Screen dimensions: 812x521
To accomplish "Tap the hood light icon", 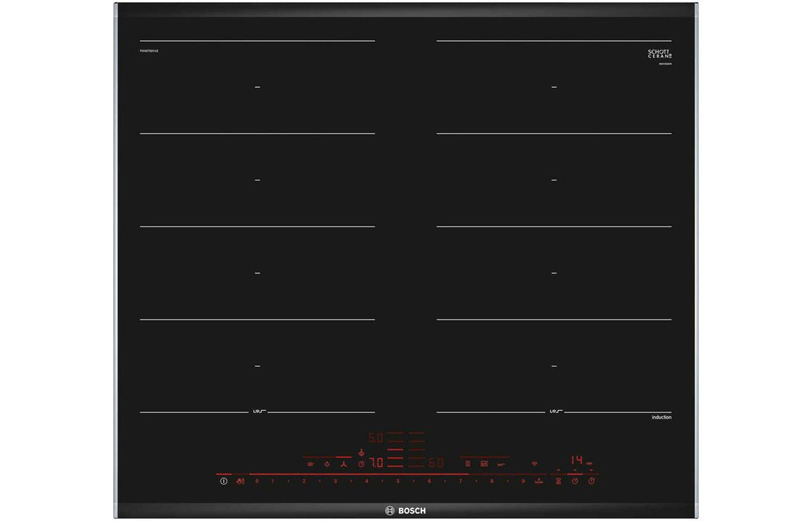I will click(326, 463).
